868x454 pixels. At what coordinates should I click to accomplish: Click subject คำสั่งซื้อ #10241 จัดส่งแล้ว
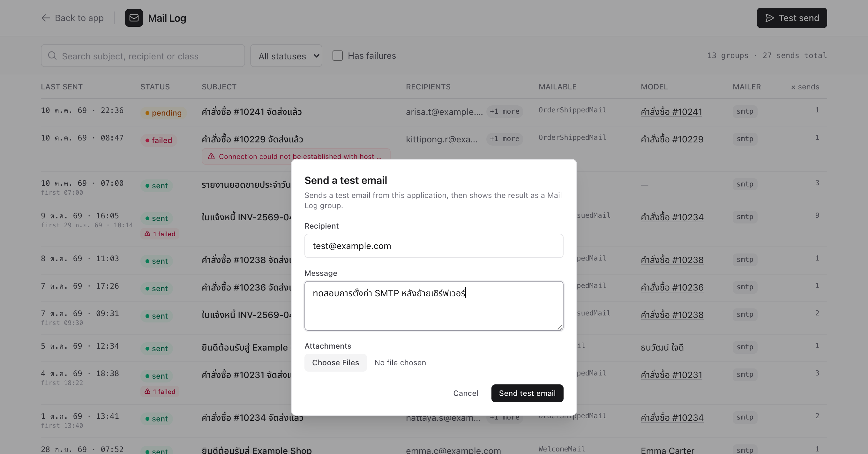point(252,111)
